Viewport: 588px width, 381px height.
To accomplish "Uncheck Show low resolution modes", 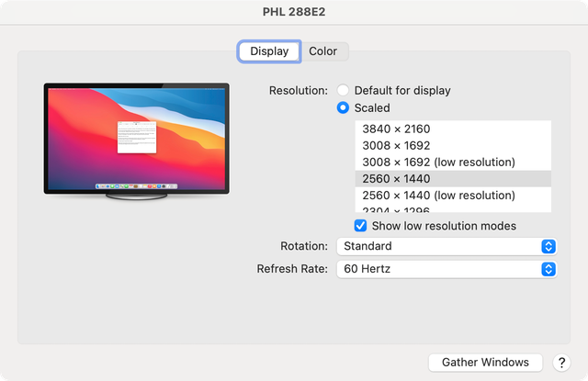I will click(360, 226).
